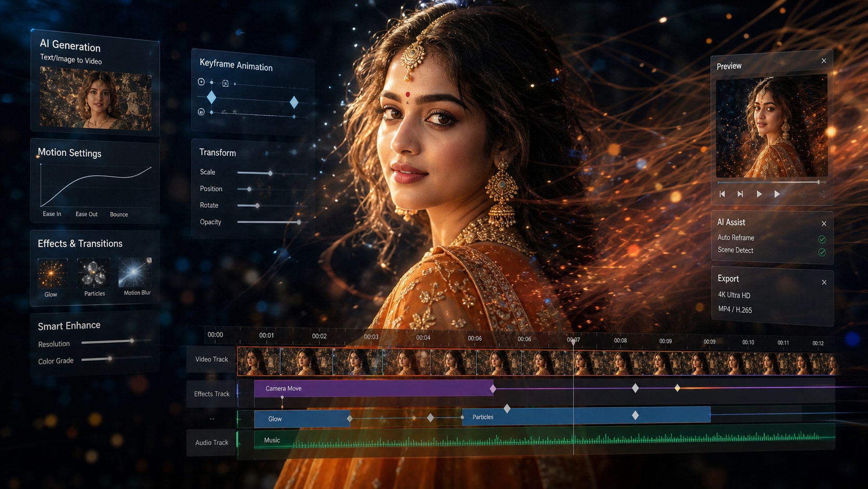Viewport: 868px width, 489px height.
Task: Click the Preview scrubber handle
Action: [818, 182]
